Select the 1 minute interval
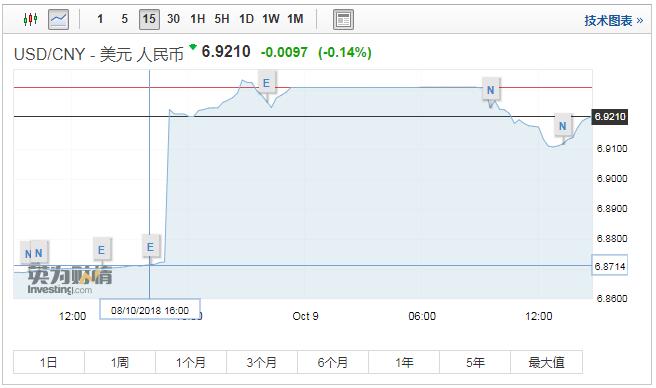This screenshot has height=388, width=656. click(x=100, y=19)
